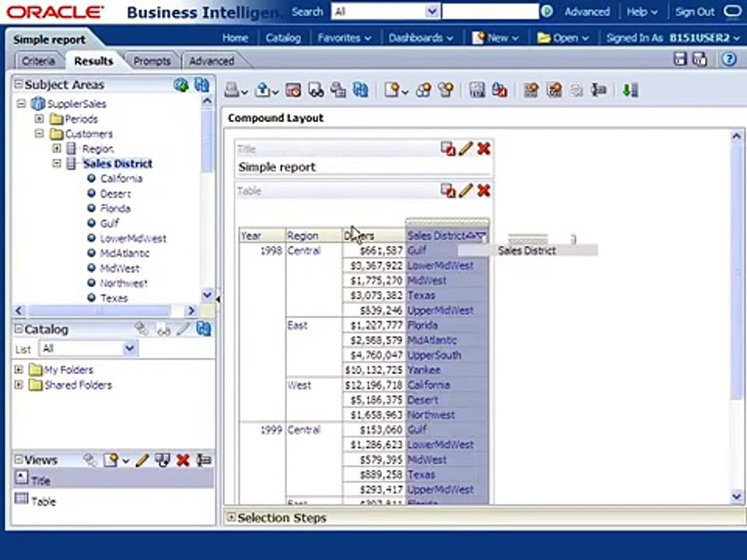Click duplicate view icon in Views pane

click(x=163, y=460)
